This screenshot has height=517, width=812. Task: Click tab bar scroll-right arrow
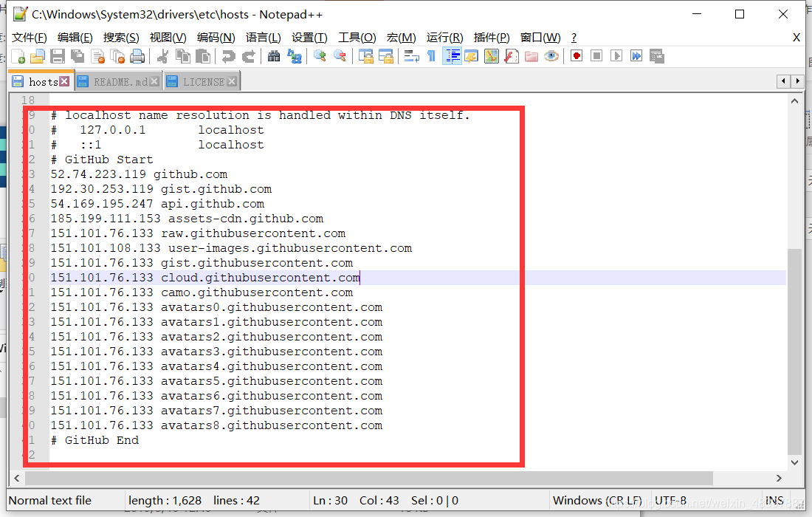pyautogui.click(x=797, y=81)
